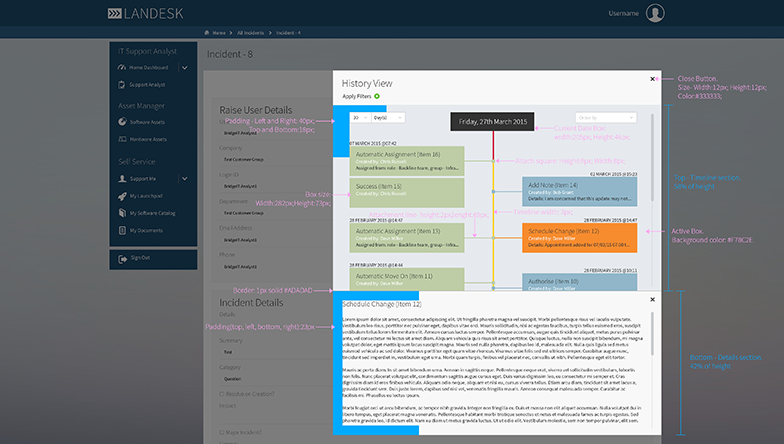Click the green Apply Filters plus icon
The height and width of the screenshot is (444, 784).
point(377,96)
